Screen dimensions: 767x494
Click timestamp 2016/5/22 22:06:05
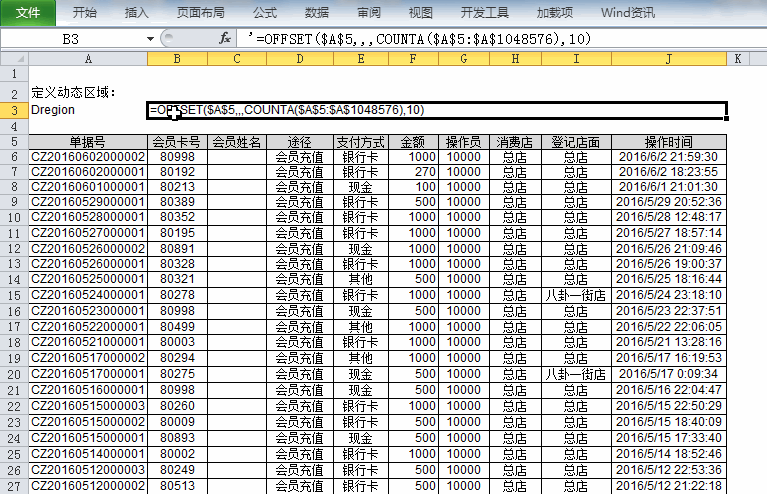[669, 327]
